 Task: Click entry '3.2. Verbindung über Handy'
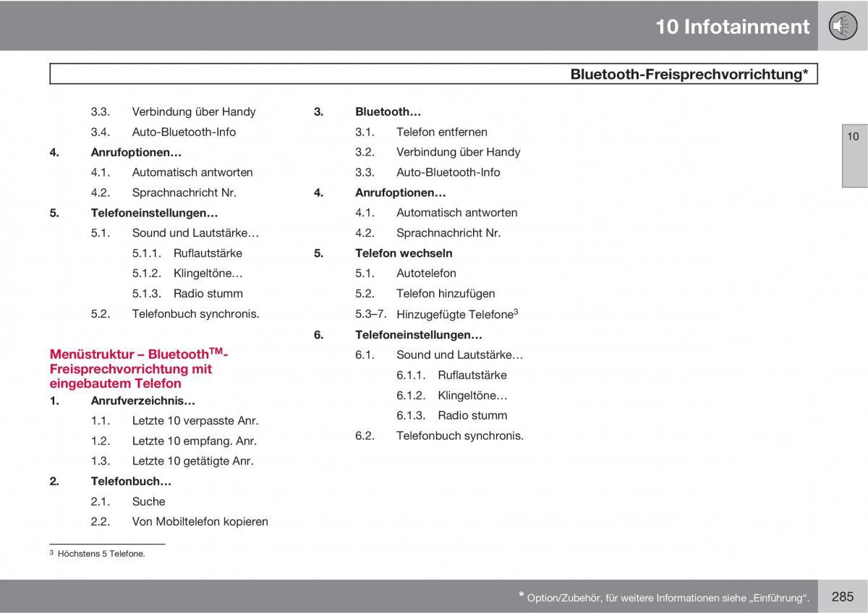pos(438,152)
